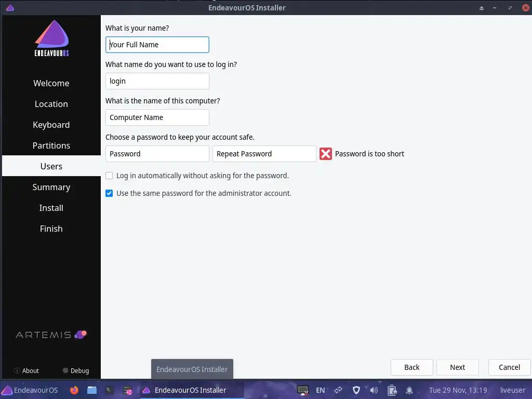The width and height of the screenshot is (532, 399).
Task: Open the display/screen tray icon
Action: click(x=303, y=390)
